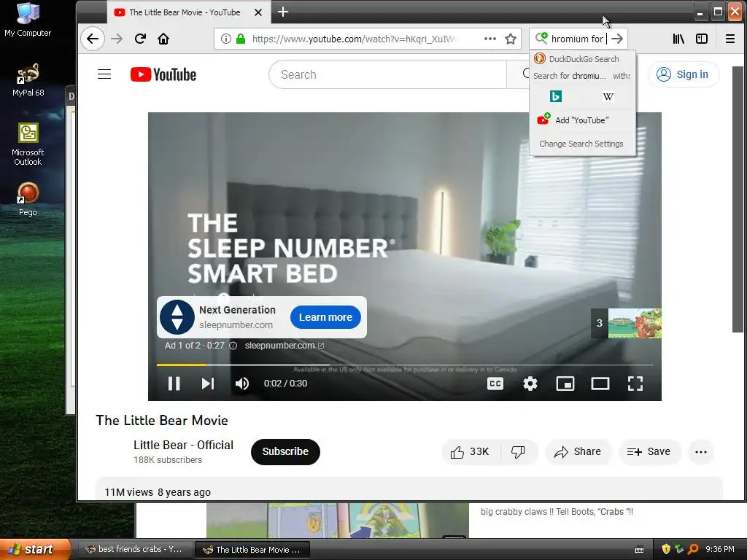Open Change Search Settings
The width and height of the screenshot is (747, 560).
click(x=582, y=144)
